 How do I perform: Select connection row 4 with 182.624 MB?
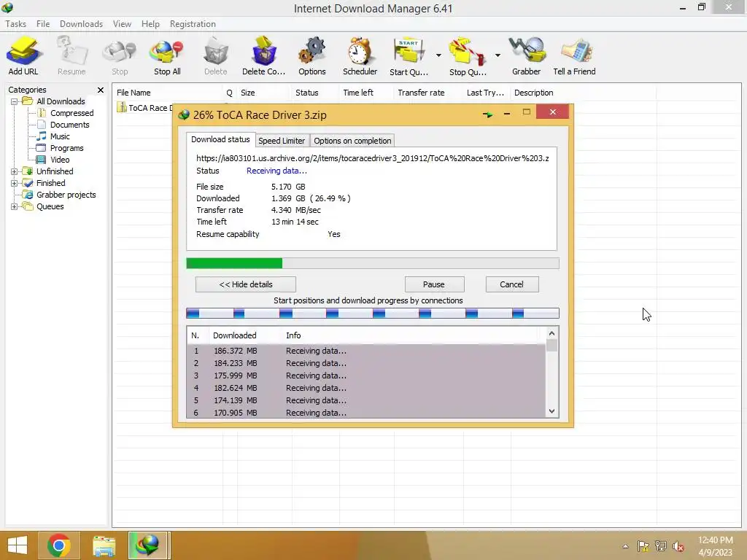pyautogui.click(x=366, y=388)
